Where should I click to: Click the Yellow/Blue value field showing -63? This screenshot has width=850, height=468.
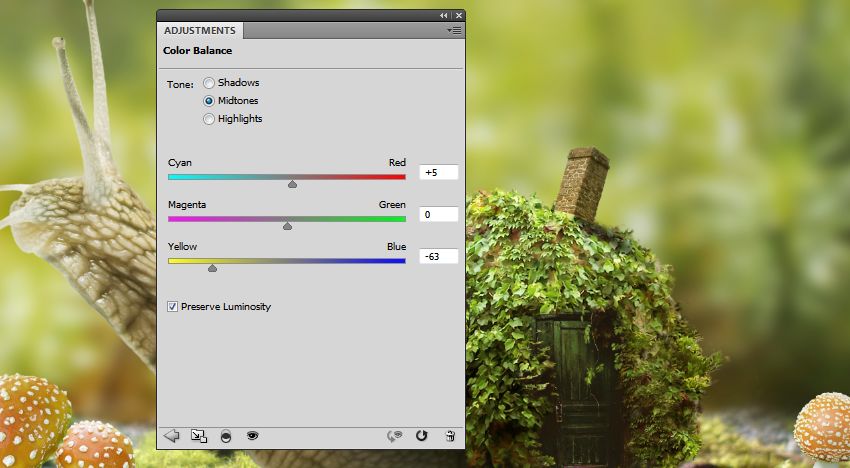tap(439, 256)
